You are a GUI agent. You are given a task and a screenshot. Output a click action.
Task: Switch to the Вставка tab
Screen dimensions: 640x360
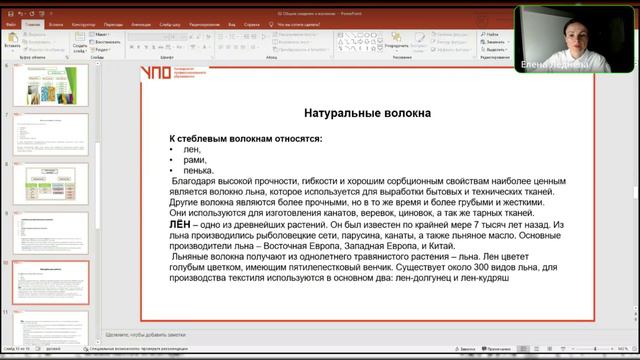pyautogui.click(x=56, y=24)
